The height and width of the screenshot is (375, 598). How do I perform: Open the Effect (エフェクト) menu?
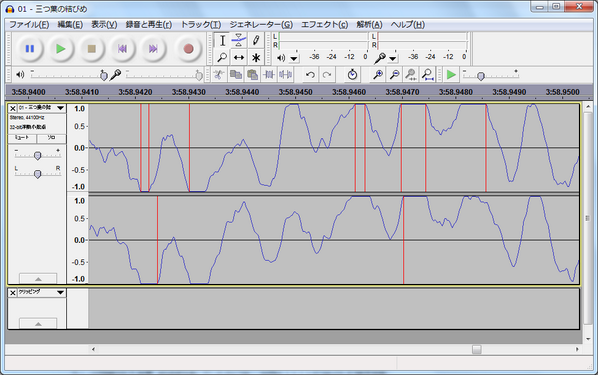[325, 25]
